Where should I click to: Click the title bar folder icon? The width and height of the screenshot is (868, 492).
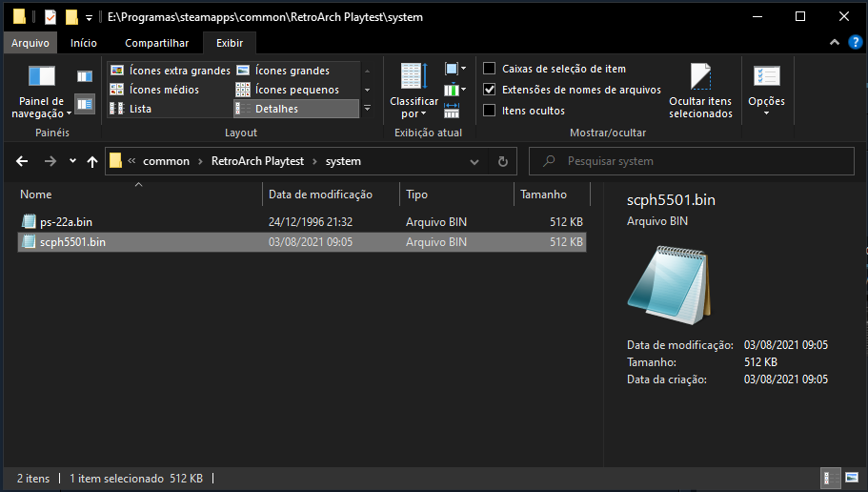pos(19,16)
